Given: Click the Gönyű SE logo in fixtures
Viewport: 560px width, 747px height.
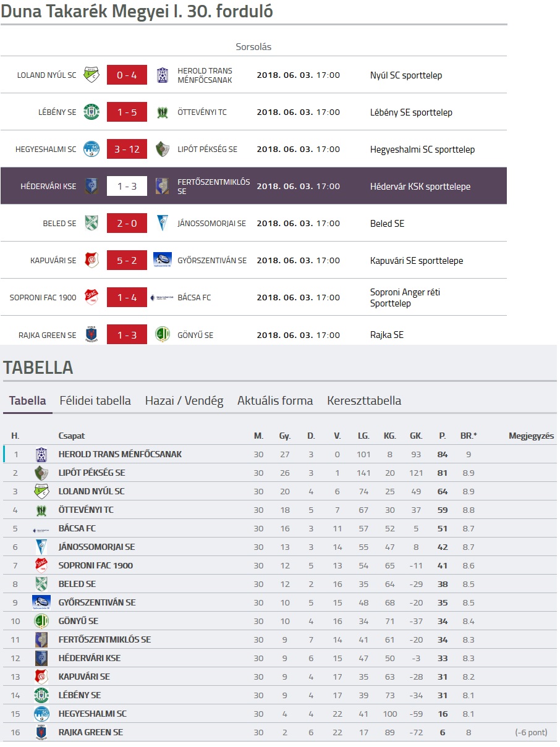Looking at the screenshot, I should [163, 334].
